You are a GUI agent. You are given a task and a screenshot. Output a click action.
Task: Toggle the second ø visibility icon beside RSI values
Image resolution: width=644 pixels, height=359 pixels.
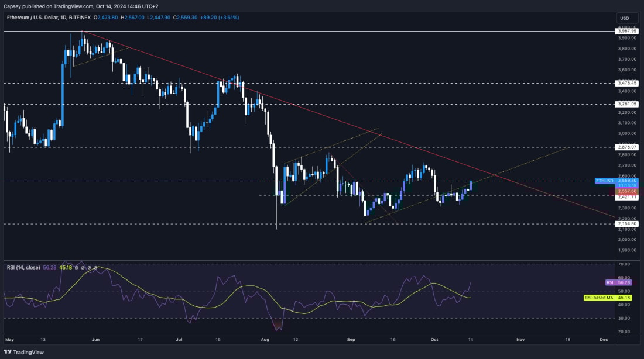(x=83, y=267)
